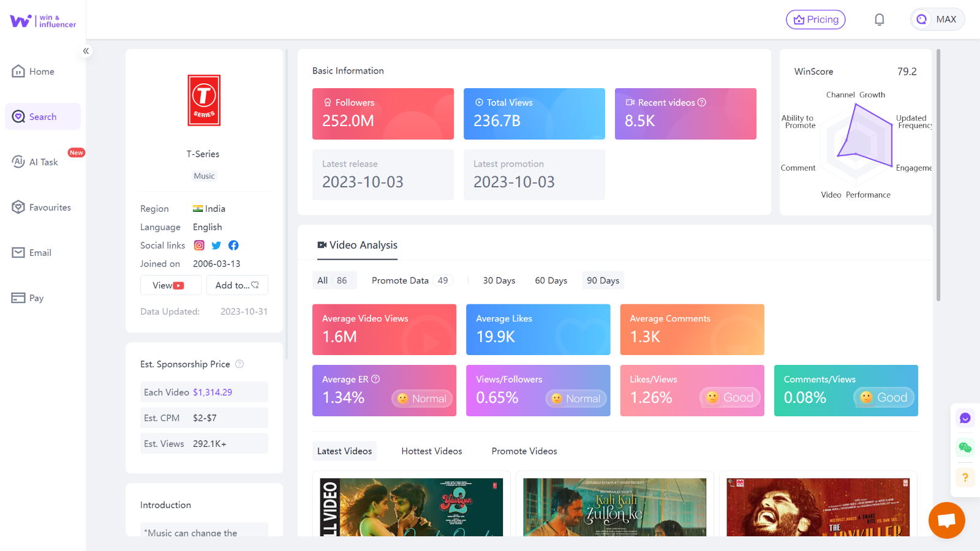Open the live chat bubble
Screen dimensions: 980x551
click(x=946, y=520)
